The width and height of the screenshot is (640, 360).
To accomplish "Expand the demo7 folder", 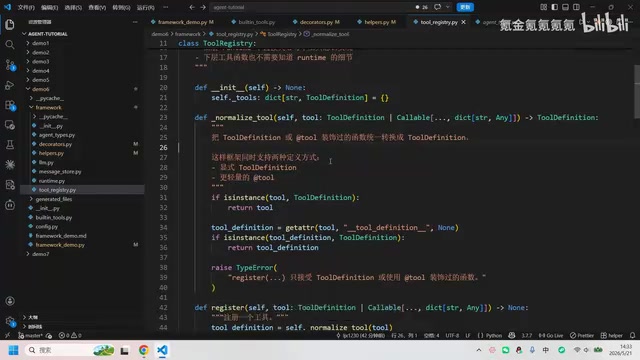I will click(41, 254).
